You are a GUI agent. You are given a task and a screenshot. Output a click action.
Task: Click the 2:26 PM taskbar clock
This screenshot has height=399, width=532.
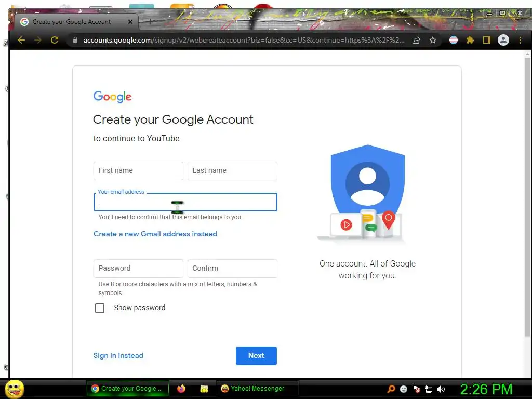pos(486,389)
